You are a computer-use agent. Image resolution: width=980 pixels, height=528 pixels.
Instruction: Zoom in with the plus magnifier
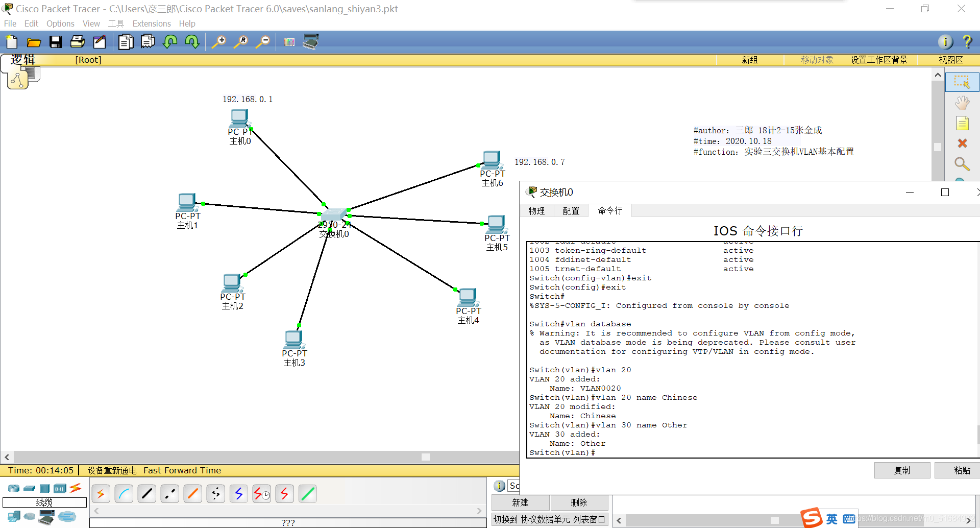(219, 42)
